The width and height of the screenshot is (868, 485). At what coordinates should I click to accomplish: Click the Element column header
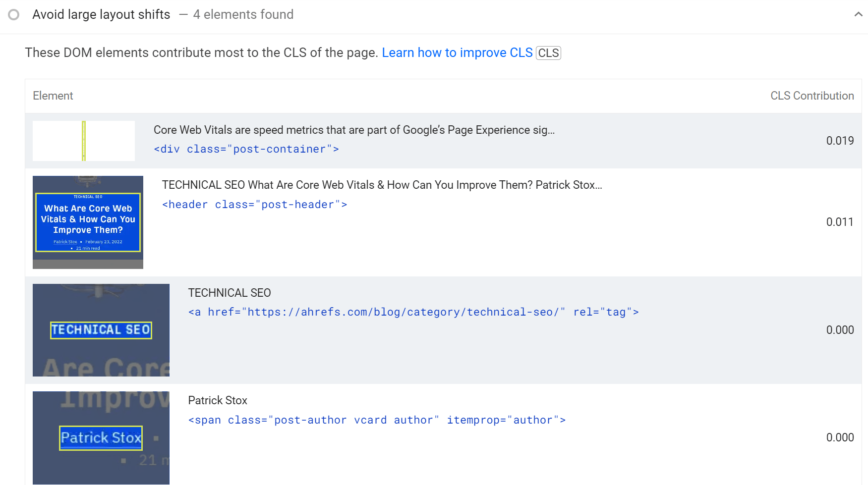click(x=53, y=96)
